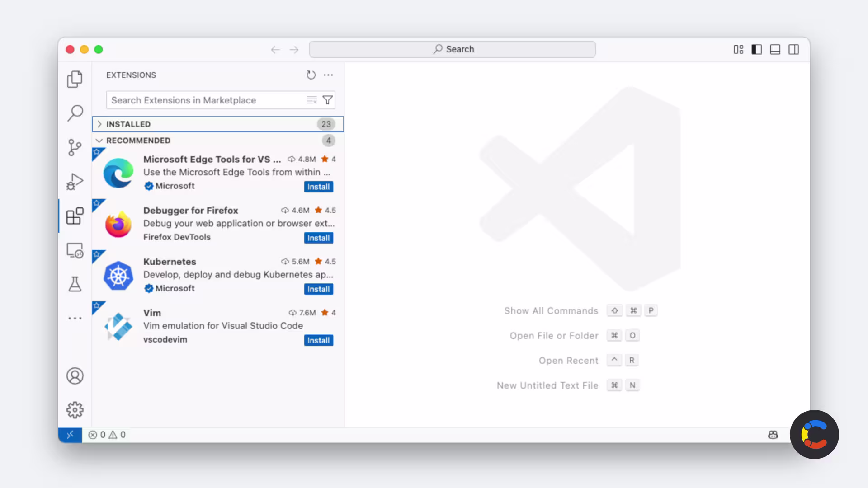The width and height of the screenshot is (868, 488).
Task: Select the Extensions view icon
Action: click(75, 216)
